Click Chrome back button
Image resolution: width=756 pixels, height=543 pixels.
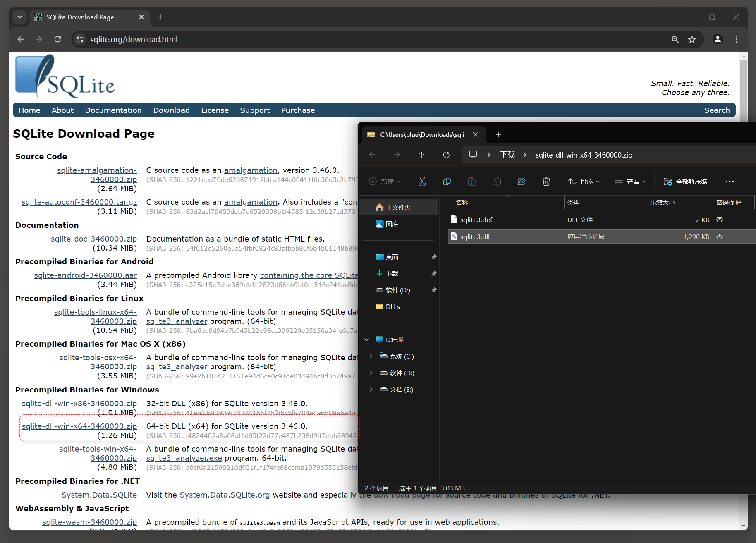(21, 39)
